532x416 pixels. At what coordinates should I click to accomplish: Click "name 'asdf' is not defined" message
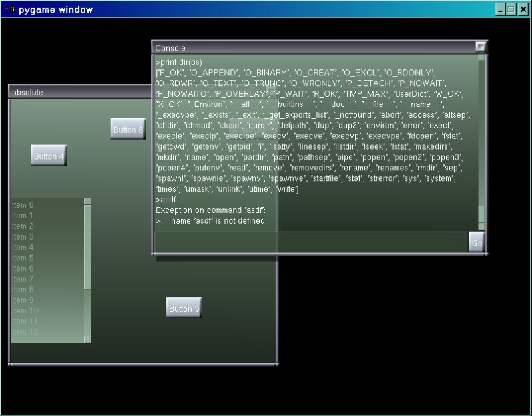218,221
